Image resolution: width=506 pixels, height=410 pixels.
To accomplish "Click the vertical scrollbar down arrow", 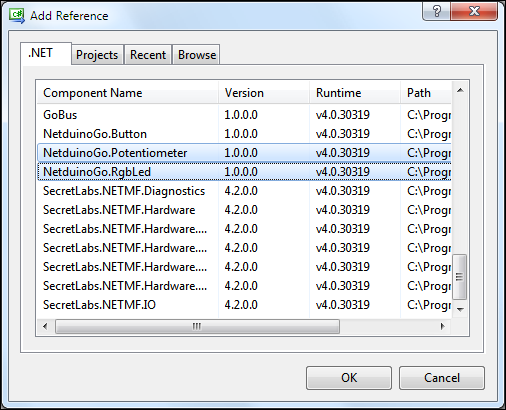I will coord(460,310).
